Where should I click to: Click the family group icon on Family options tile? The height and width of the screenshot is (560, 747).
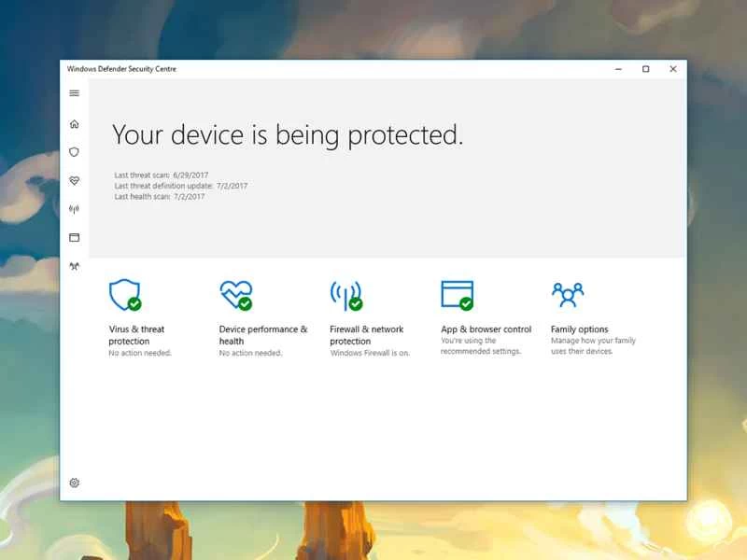[568, 294]
